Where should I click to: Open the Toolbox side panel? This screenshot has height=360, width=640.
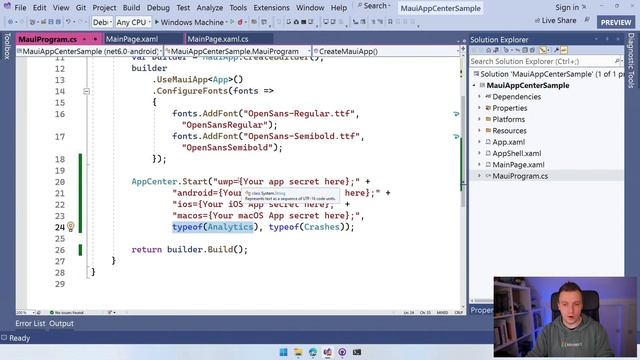coord(7,46)
